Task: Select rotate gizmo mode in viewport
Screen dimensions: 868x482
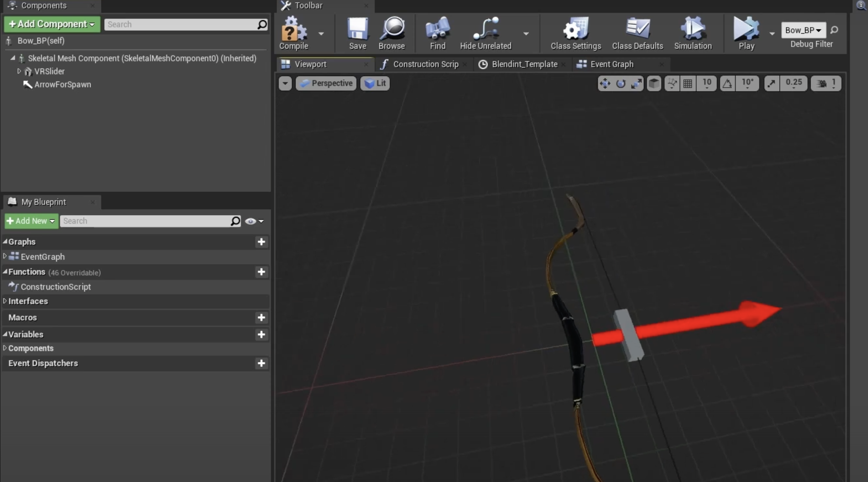Action: (621, 83)
